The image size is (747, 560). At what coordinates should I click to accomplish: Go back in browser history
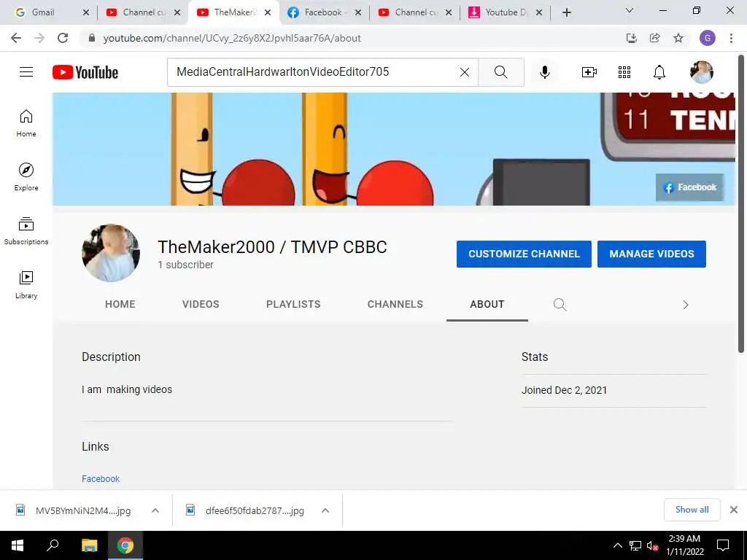coord(16,38)
